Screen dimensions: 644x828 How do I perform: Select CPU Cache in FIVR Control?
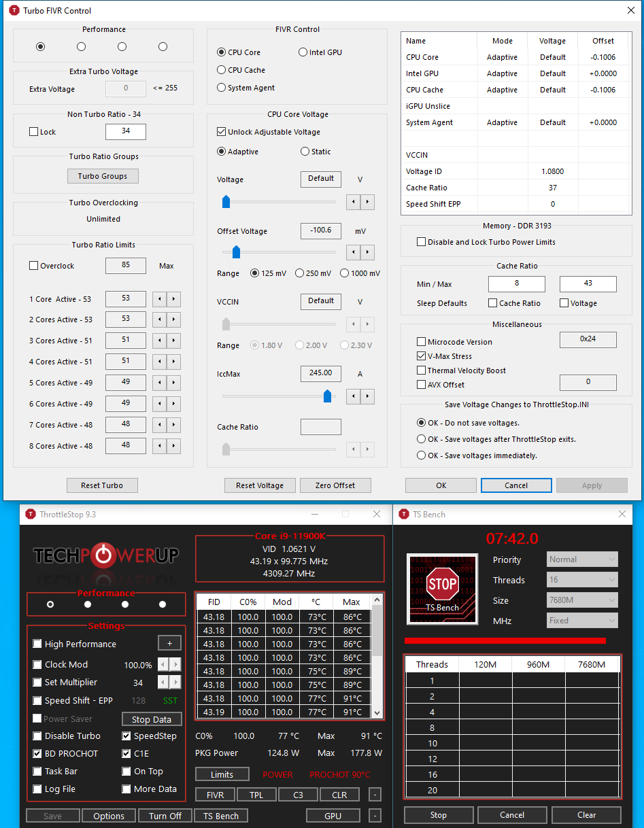222,70
